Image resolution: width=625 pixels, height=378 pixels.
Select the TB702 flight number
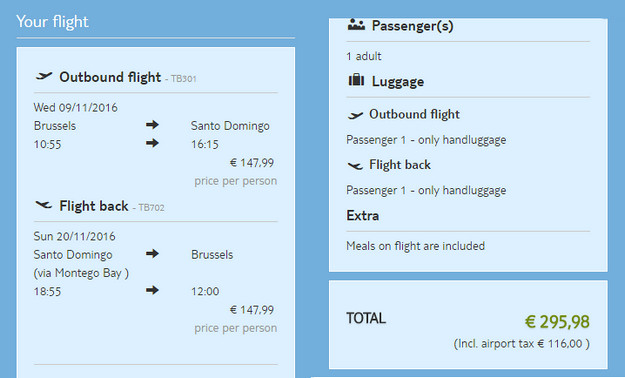tap(151, 207)
